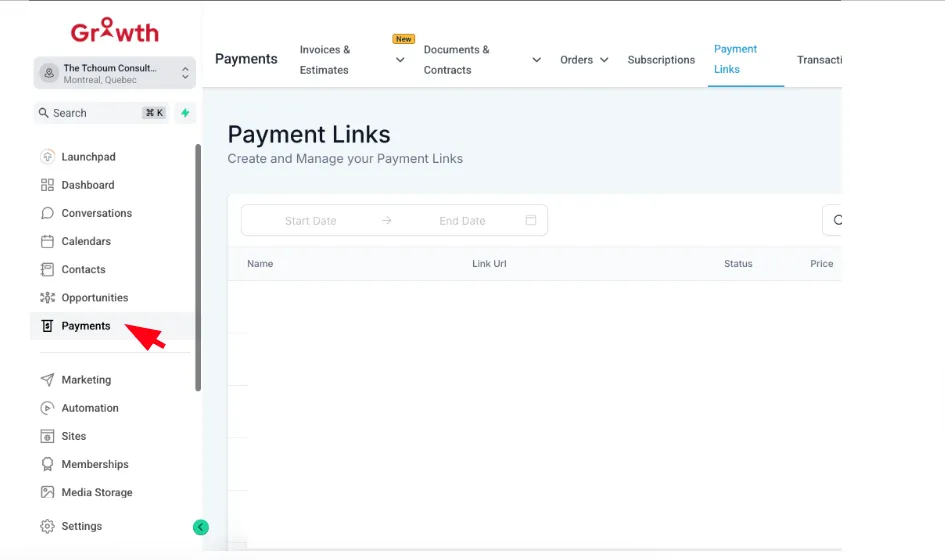Click the green lightning bolt quick-actions icon
The width and height of the screenshot is (945, 560).
[185, 113]
